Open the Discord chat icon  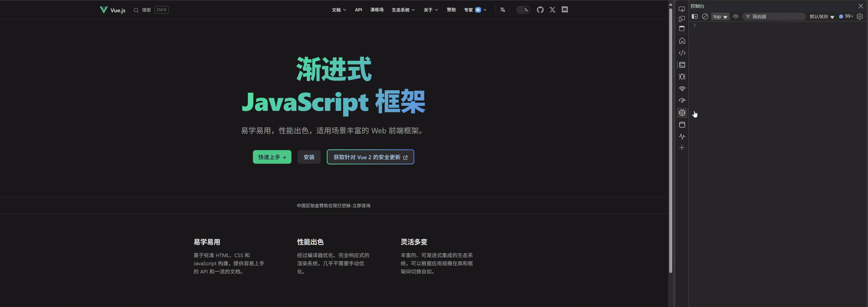pos(565,10)
